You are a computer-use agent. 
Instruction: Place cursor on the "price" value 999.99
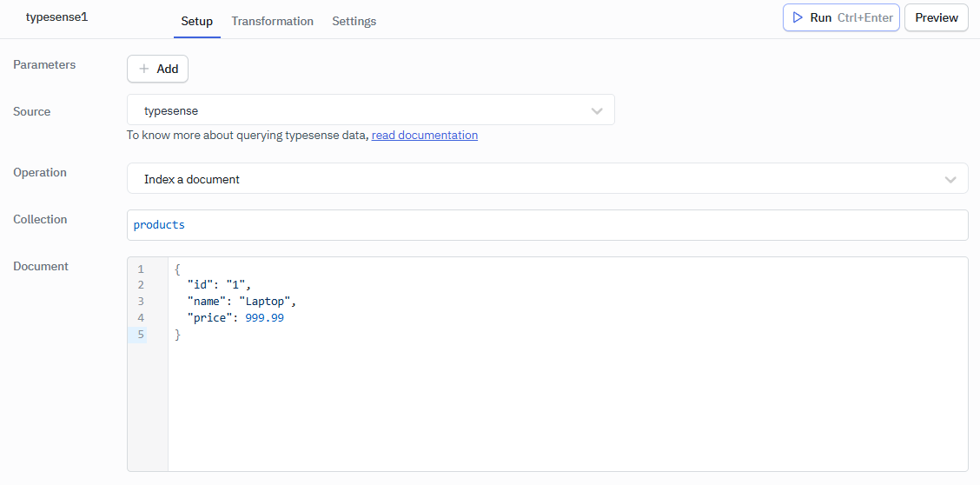point(264,318)
